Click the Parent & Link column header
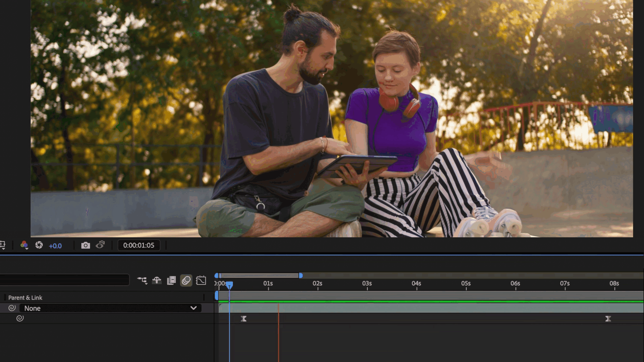 click(x=25, y=298)
